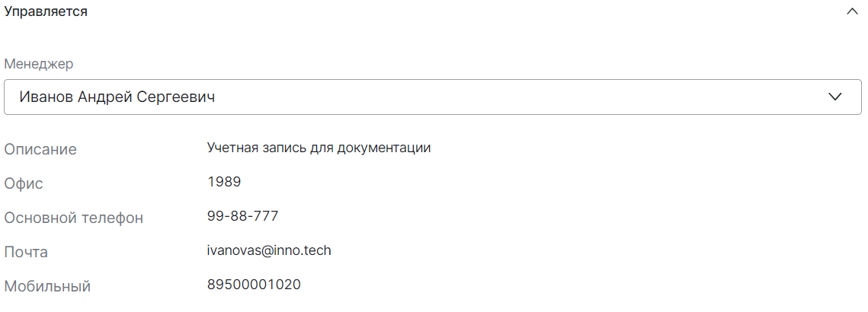
Task: Open the manager dropdown arrow
Action: (x=834, y=97)
